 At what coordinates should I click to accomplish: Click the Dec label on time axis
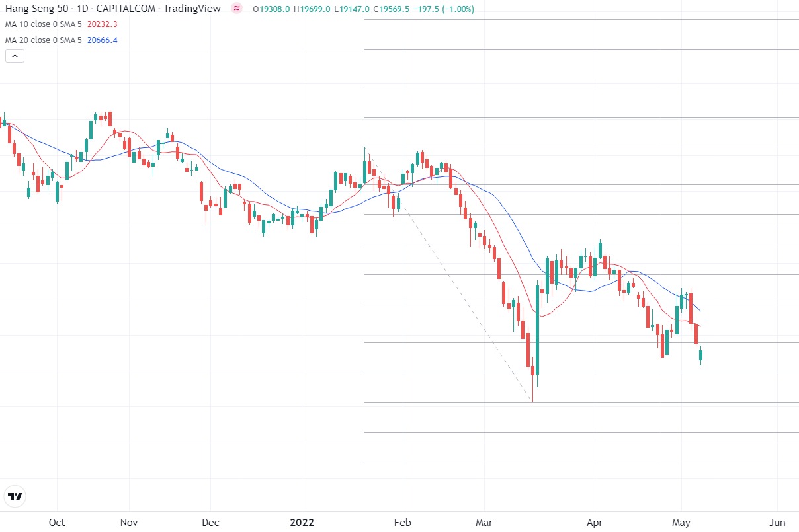click(x=210, y=523)
